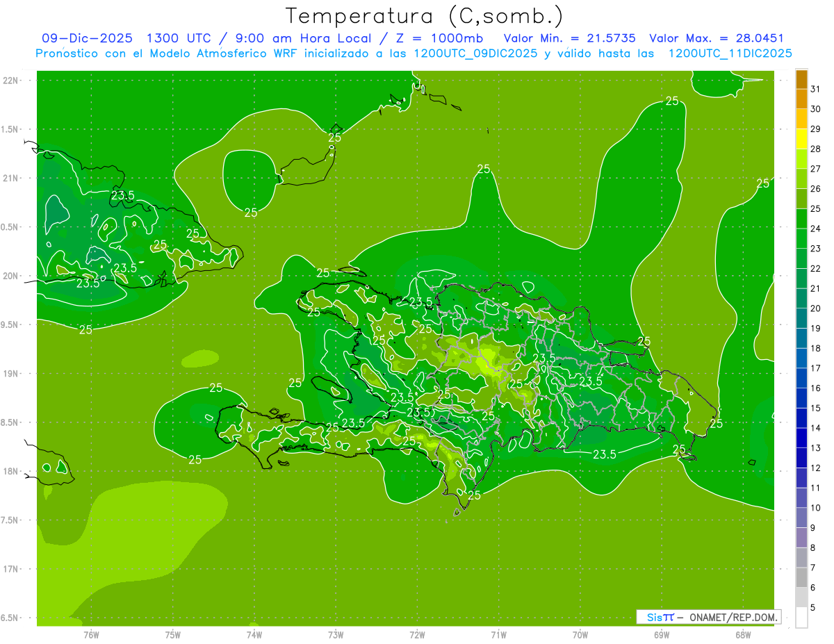834x644 pixels.
Task: Click the "10" color scale label
Action: tap(816, 508)
